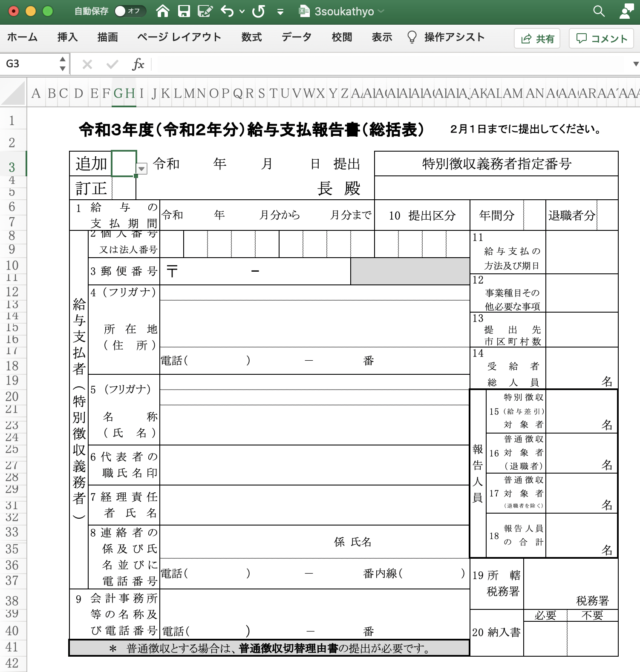Viewport: 640px width, 672px height.
Task: Click the 追加 cell
Action: (91, 164)
